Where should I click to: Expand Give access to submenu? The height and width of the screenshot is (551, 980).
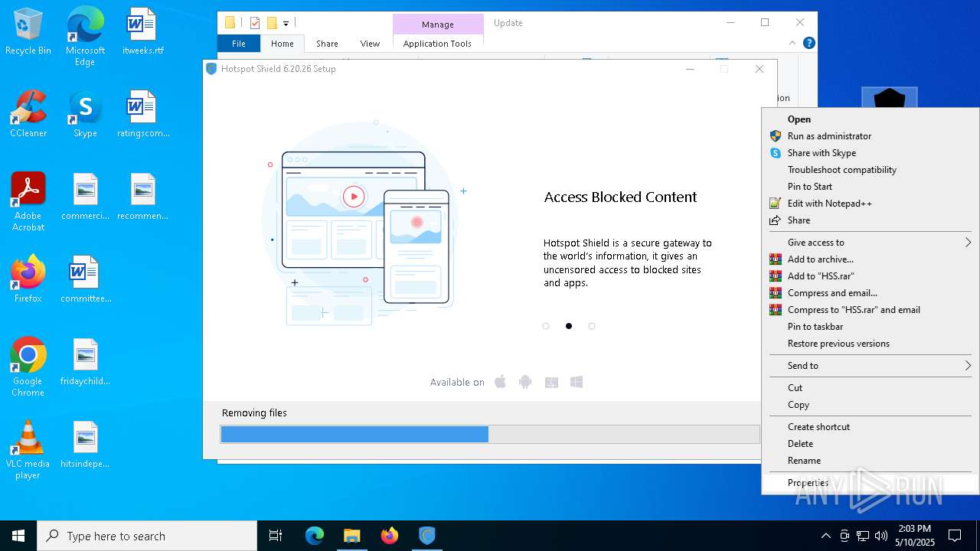(871, 243)
